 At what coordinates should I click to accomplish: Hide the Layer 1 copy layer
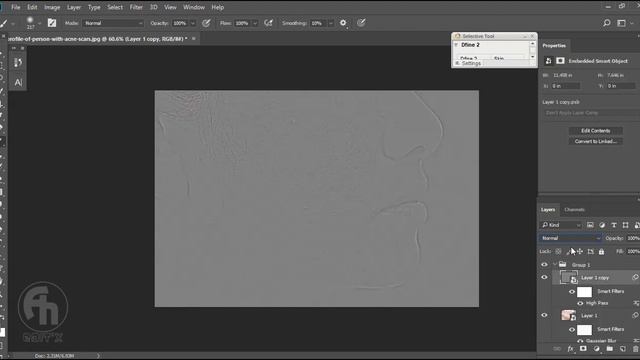[x=544, y=278]
